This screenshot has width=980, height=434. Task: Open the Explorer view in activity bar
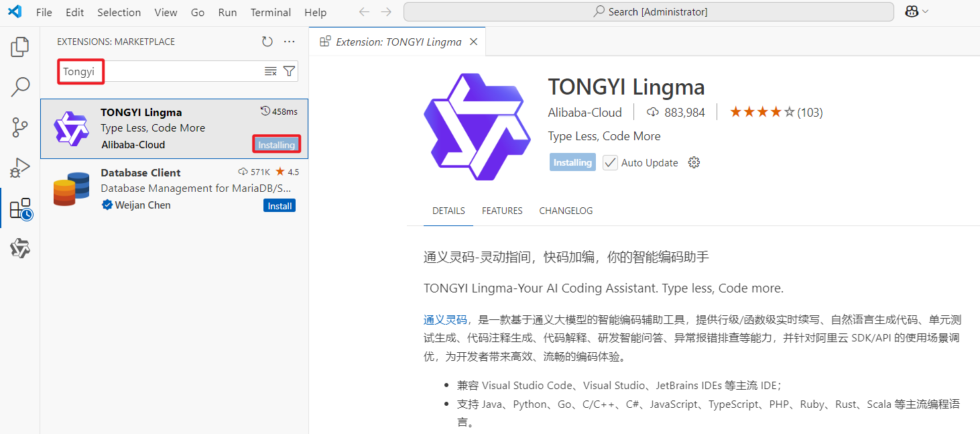[20, 47]
